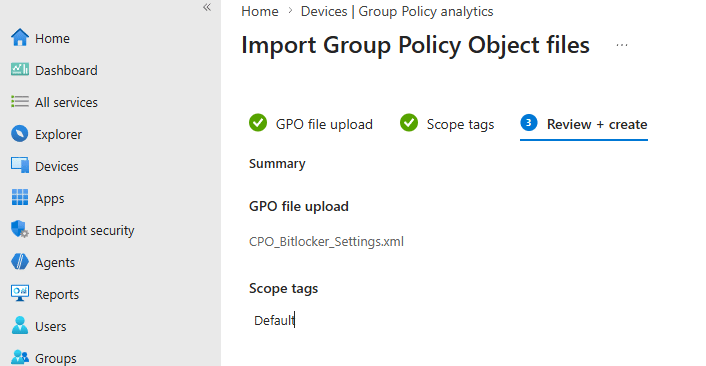Open the ellipsis more options menu

pyautogui.click(x=622, y=45)
